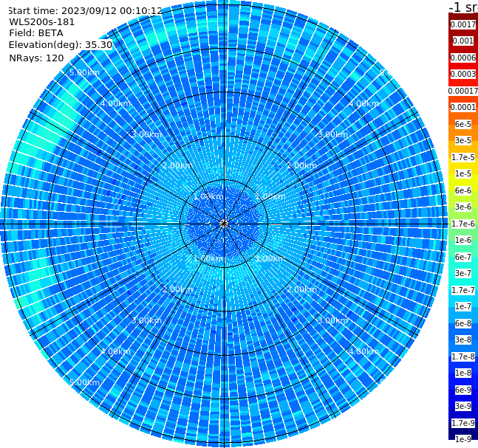Click the 1e-8 colorbar value
This screenshot has width=478, height=448.
[463, 373]
